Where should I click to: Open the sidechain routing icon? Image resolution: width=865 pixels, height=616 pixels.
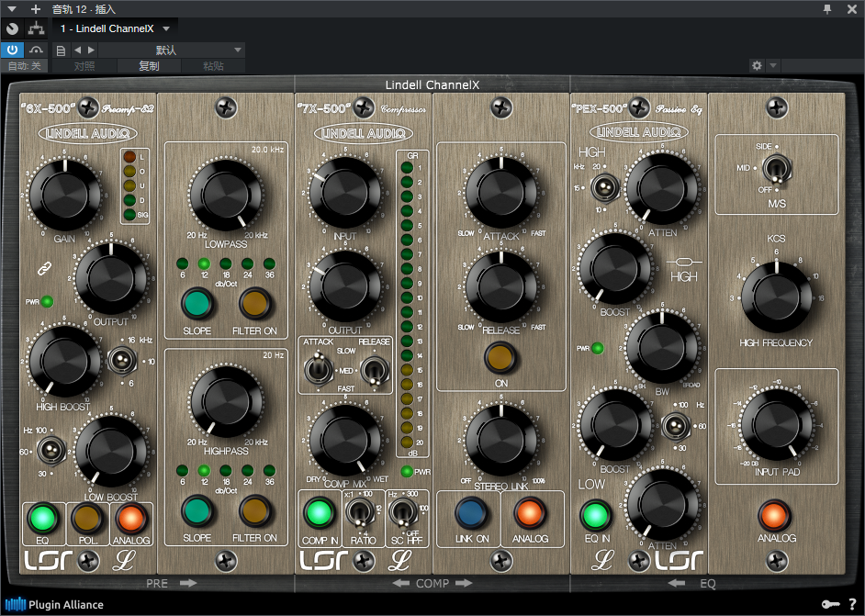tap(37, 28)
